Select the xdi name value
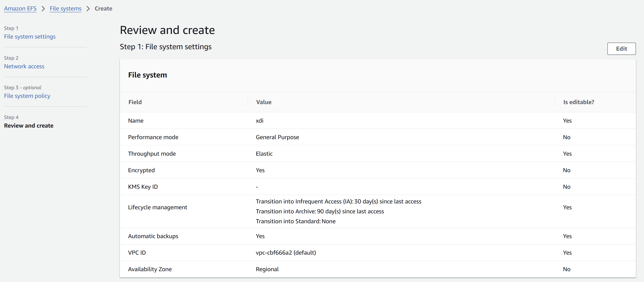 point(260,121)
